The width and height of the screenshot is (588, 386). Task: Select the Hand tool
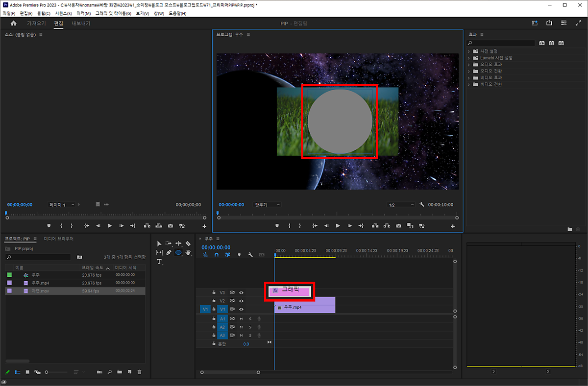click(188, 253)
